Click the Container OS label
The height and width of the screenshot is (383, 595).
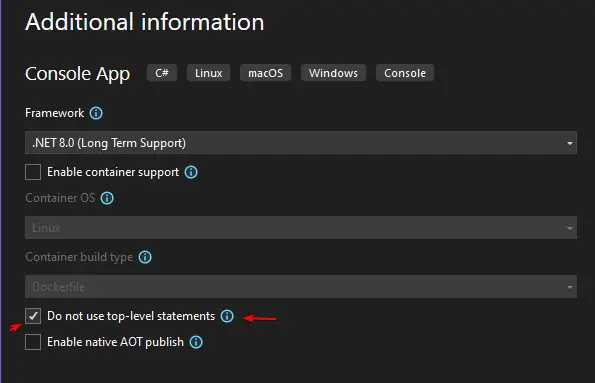60,198
